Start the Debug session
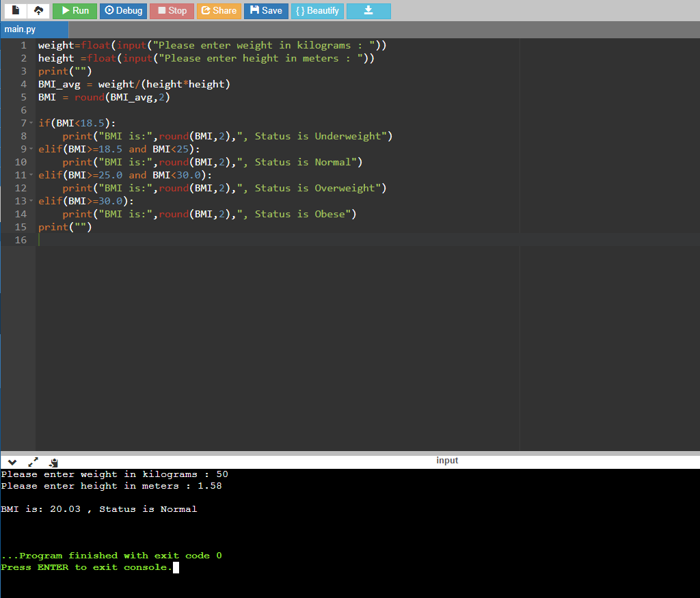This screenshot has width=700, height=598. [123, 11]
